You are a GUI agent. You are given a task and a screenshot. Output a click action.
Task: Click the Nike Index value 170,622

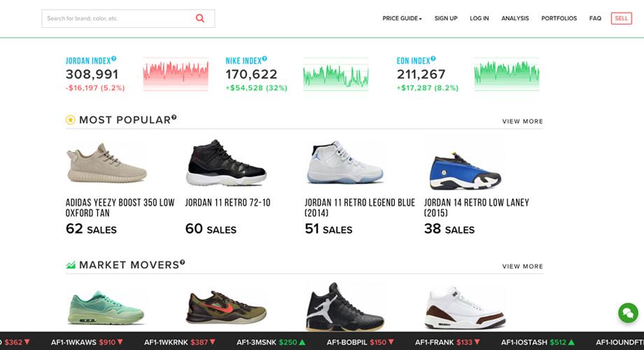coord(251,74)
